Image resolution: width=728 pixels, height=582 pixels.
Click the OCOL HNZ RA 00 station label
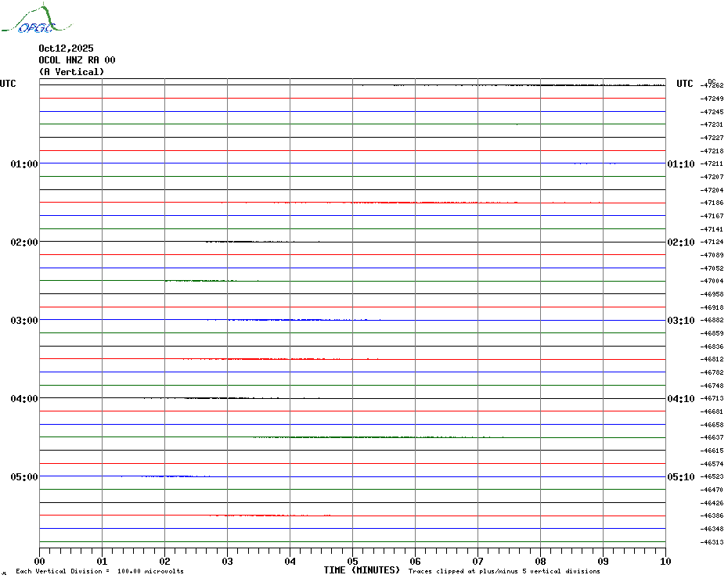77,60
